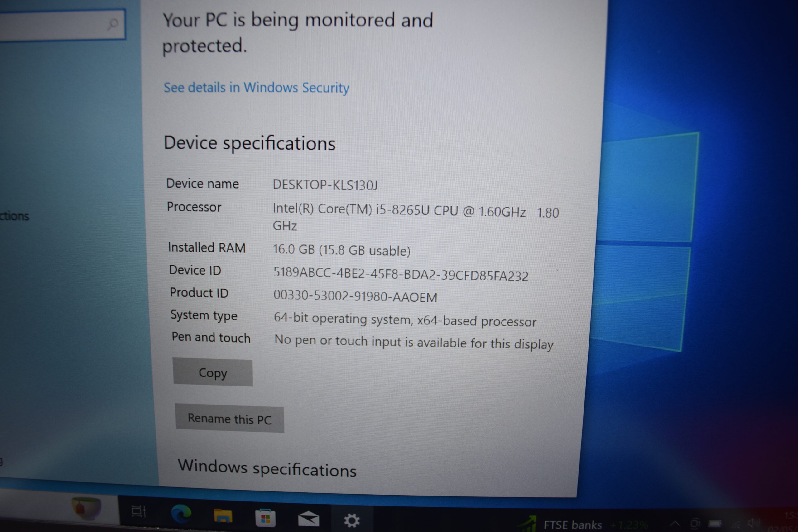Click the Settings gear in the taskbar
The height and width of the screenshot is (532, 798).
pyautogui.click(x=352, y=520)
